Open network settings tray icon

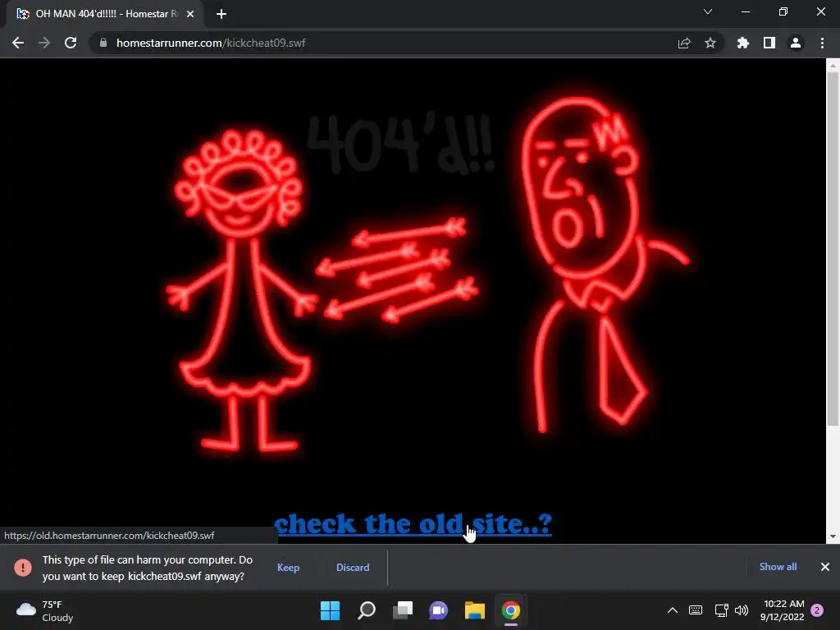point(721,610)
